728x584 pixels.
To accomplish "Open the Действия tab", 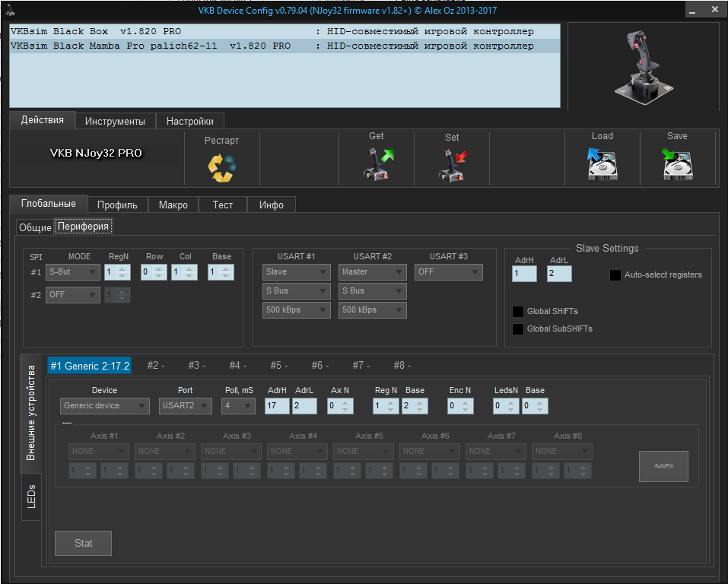I will [43, 120].
